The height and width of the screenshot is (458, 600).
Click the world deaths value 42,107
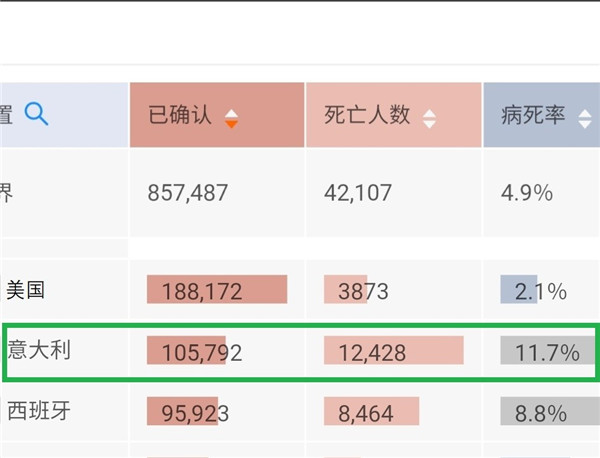pyautogui.click(x=358, y=192)
